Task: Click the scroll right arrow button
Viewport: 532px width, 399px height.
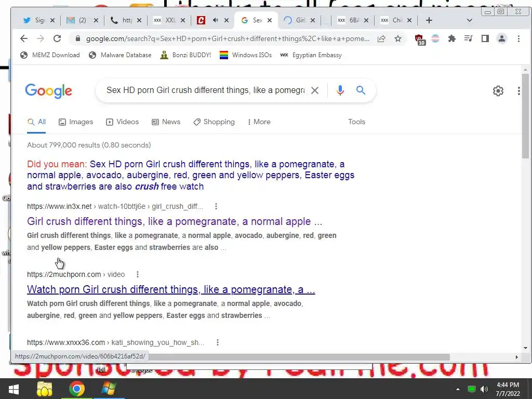Action: (x=517, y=357)
